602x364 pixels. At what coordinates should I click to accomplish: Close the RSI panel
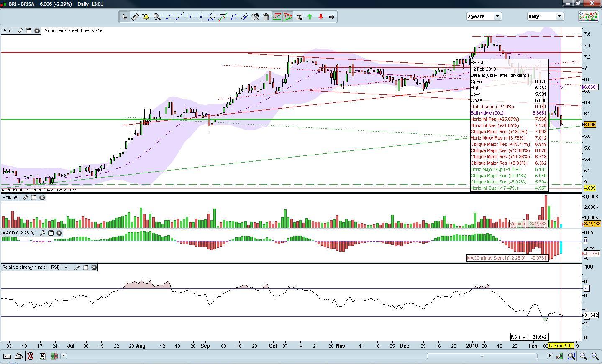(x=94, y=267)
